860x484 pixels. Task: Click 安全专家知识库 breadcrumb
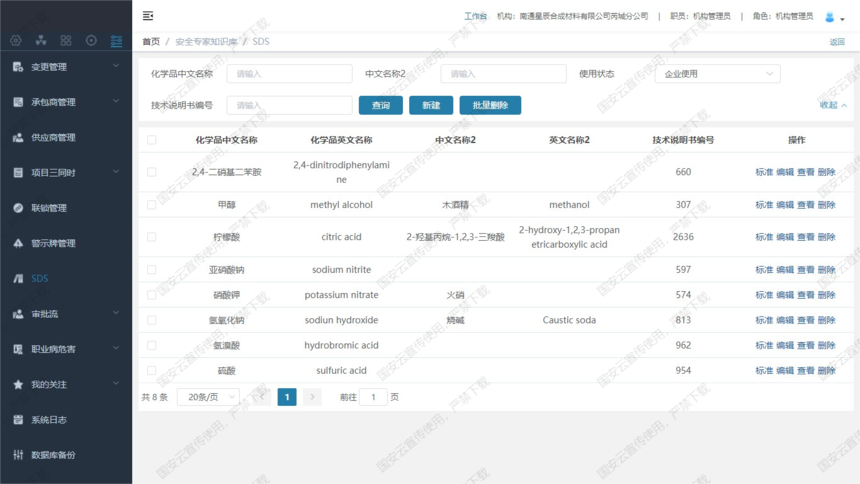206,42
